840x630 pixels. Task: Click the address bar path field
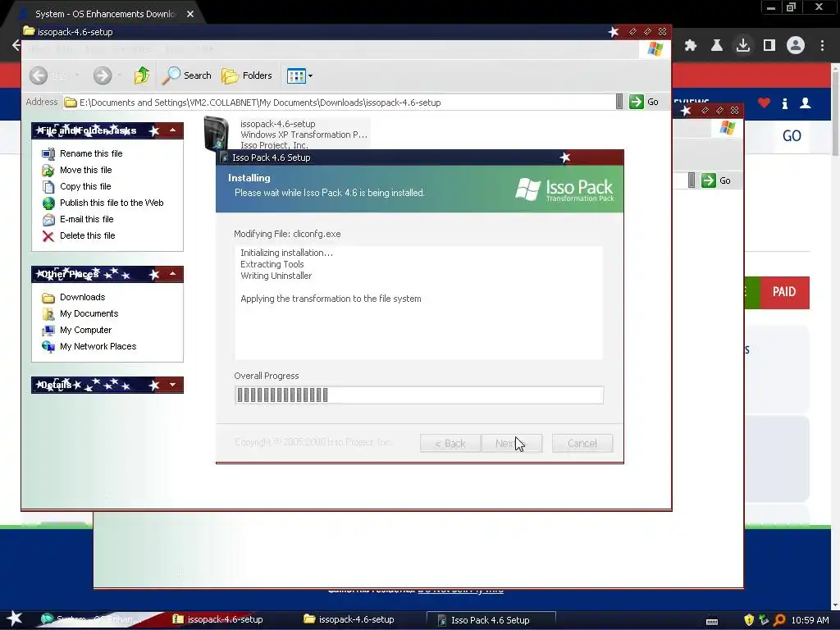339,103
